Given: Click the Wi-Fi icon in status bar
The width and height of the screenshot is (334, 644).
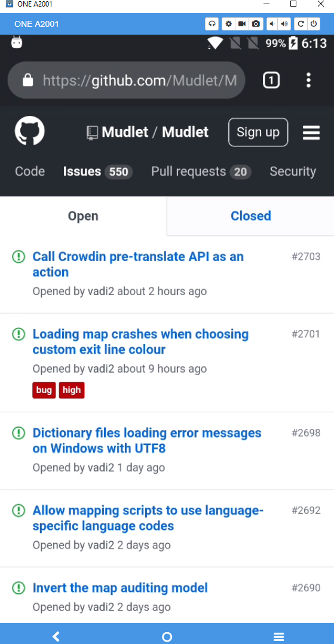Looking at the screenshot, I should click(x=215, y=43).
